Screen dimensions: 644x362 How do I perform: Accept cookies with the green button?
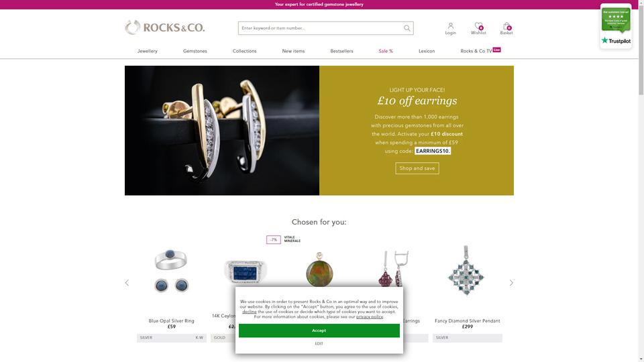(319, 330)
